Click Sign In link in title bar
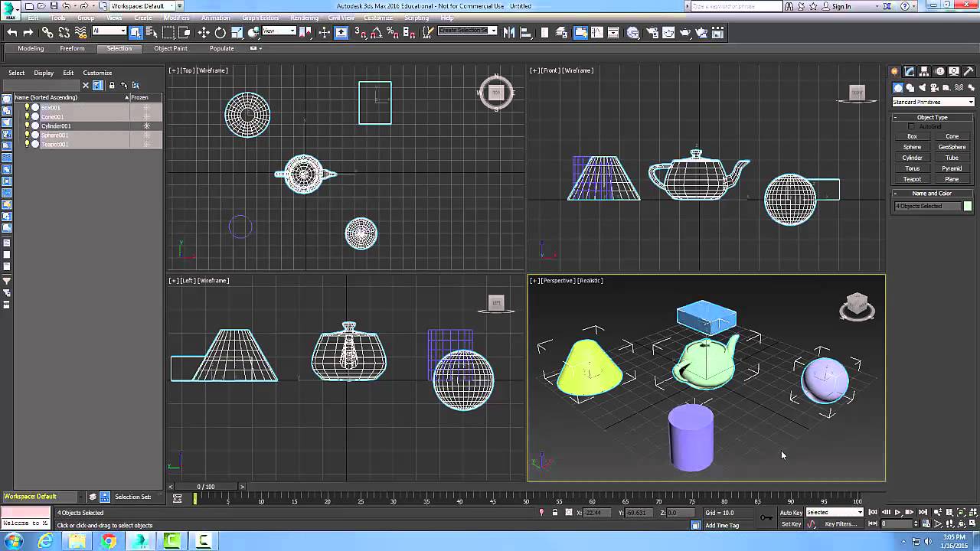The height and width of the screenshot is (551, 980). 841,6
